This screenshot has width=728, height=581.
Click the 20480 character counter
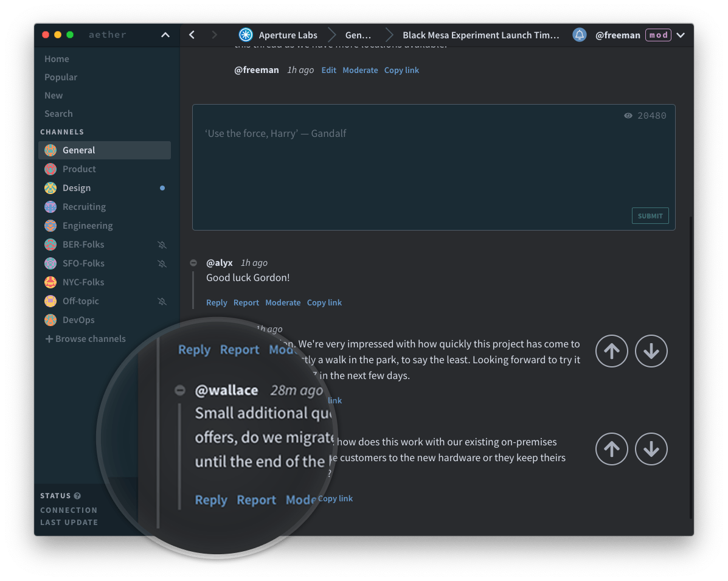click(652, 116)
